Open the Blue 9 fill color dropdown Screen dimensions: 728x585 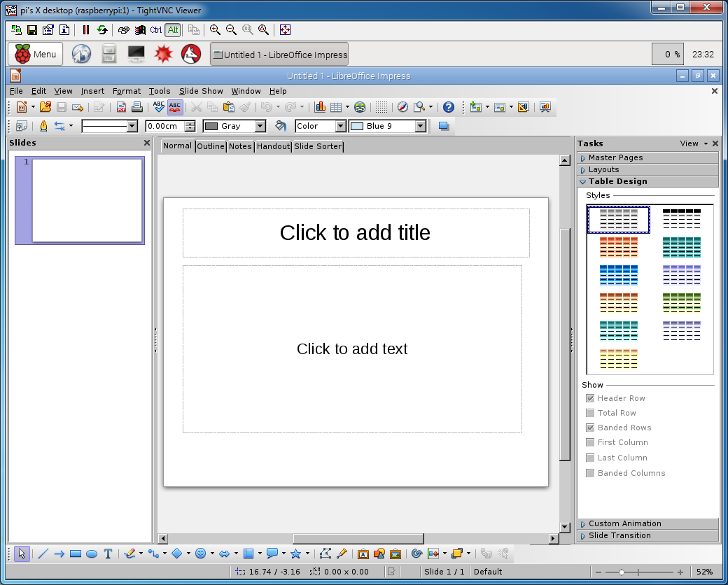(421, 126)
